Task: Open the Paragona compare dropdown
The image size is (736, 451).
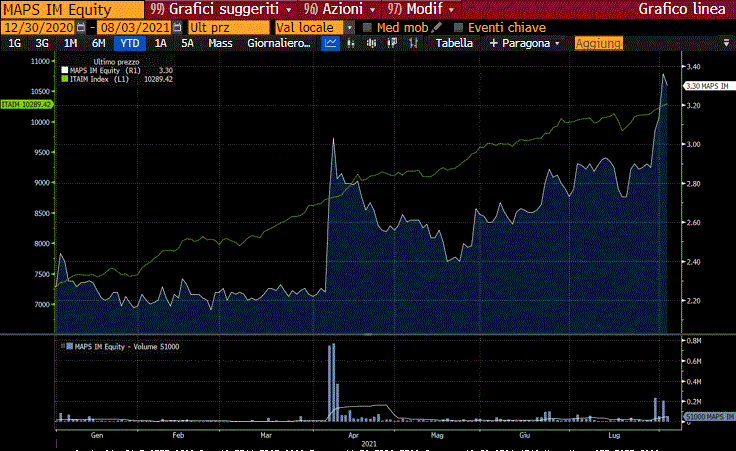Action: click(525, 43)
